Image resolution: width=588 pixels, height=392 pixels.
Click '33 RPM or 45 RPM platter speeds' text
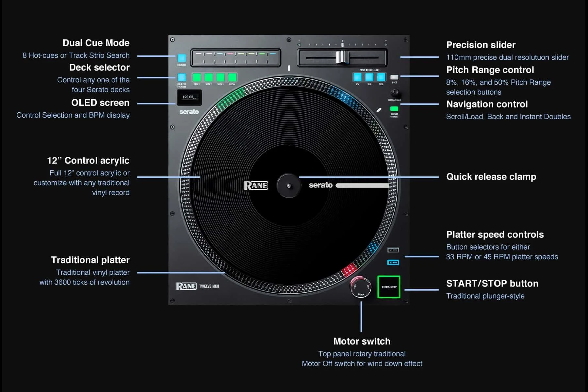(x=502, y=257)
